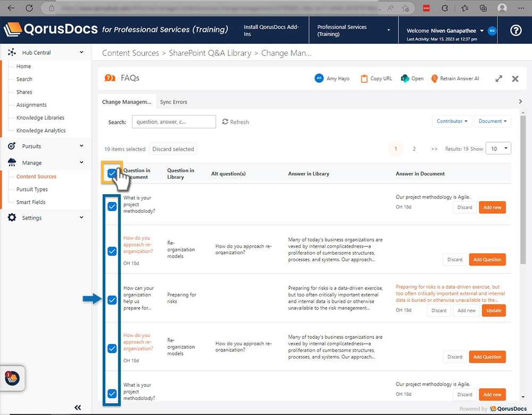This screenshot has height=415, width=532.
Task: Open the Professional Services (Training) dropdown
Action: 353,30
